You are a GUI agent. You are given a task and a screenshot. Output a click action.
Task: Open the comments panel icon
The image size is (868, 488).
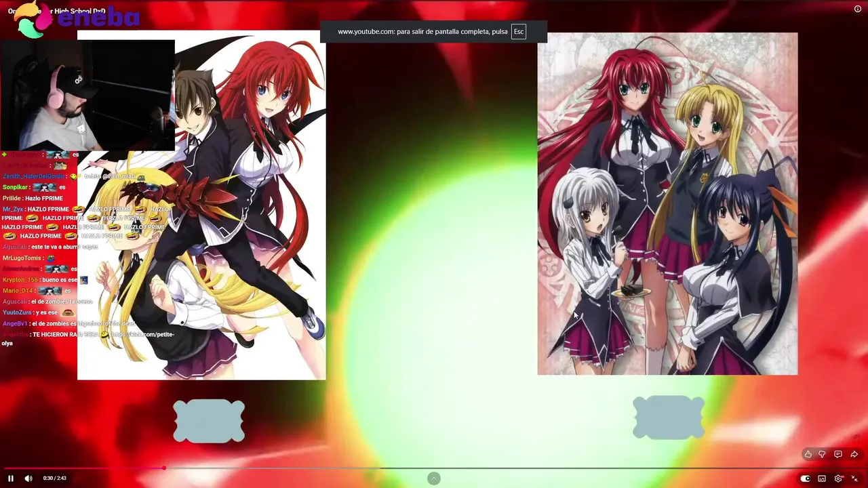point(838,454)
